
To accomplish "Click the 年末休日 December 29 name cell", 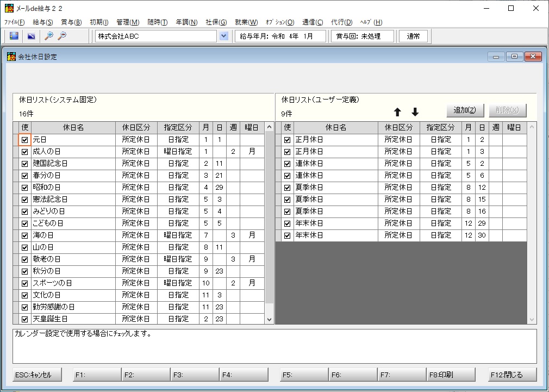I will (x=335, y=223).
